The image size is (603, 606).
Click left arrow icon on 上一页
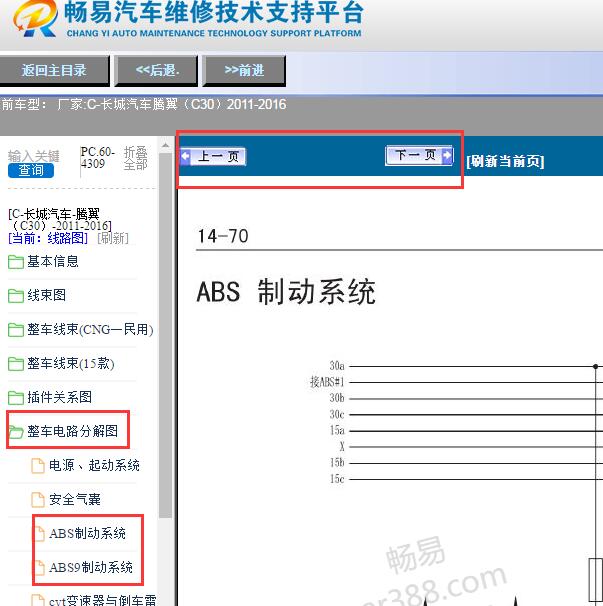point(186,157)
